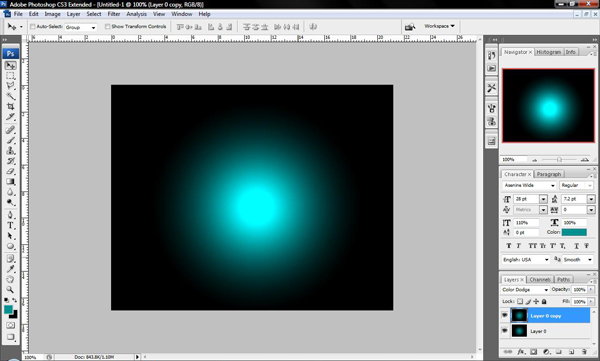Select the Rectangular Marquee tool
Viewport: 600px width, 361px height.
coord(10,75)
